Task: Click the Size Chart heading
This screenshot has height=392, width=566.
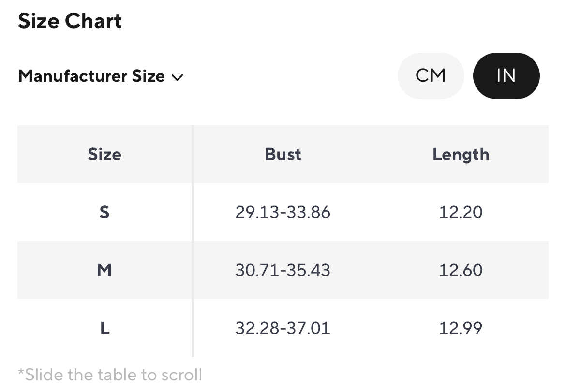Action: point(70,21)
